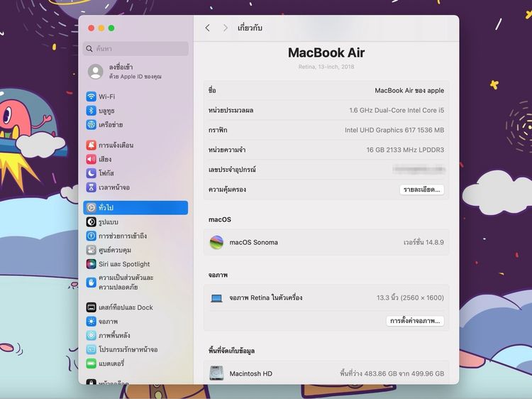Viewport: 532px width, 399px height.
Task: Select the green Battery icon
Action: point(91,364)
